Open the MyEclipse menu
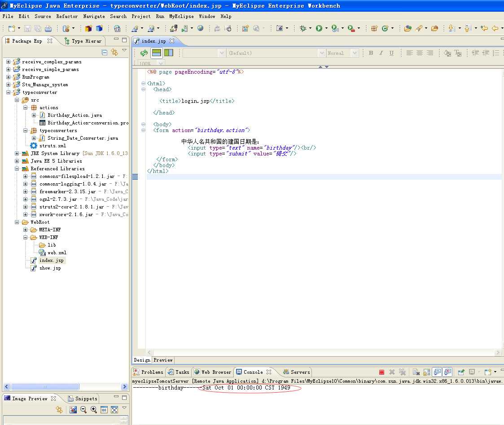 (181, 17)
